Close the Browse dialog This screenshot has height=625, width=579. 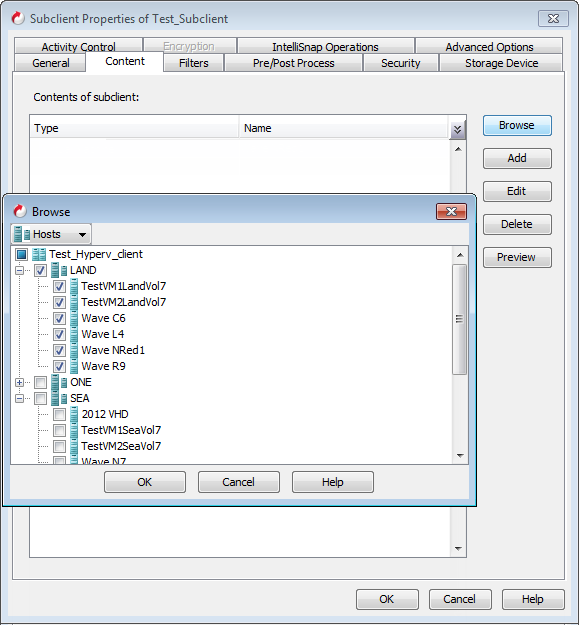pos(451,211)
